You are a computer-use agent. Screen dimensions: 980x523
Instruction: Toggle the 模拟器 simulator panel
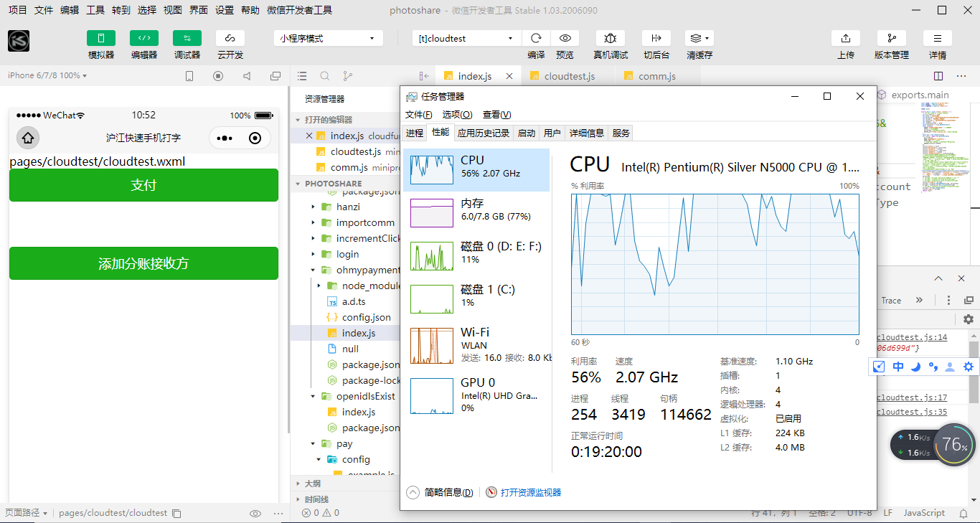[x=101, y=38]
